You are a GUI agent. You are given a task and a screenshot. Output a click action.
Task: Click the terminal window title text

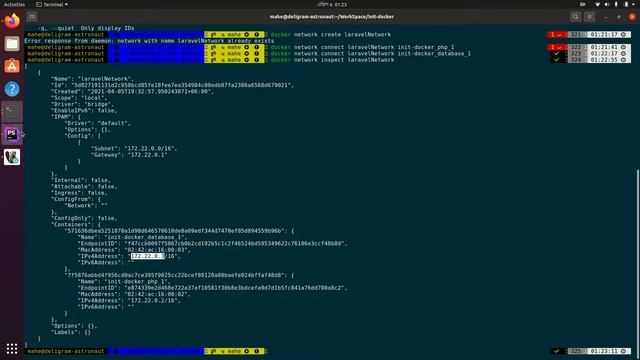(331, 17)
